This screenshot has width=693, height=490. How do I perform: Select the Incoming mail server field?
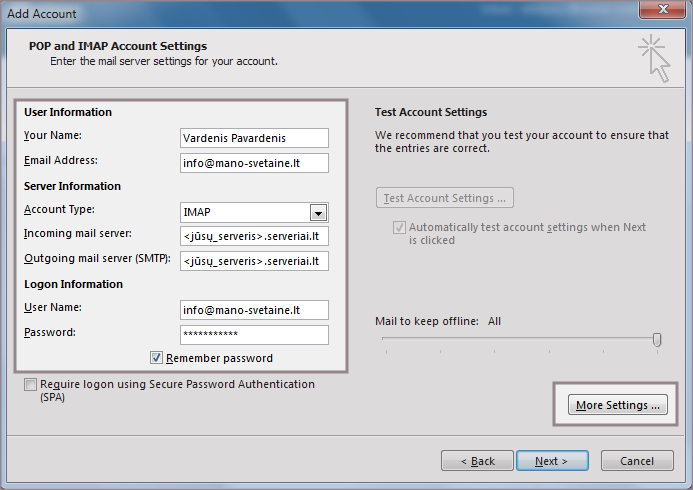pos(254,237)
